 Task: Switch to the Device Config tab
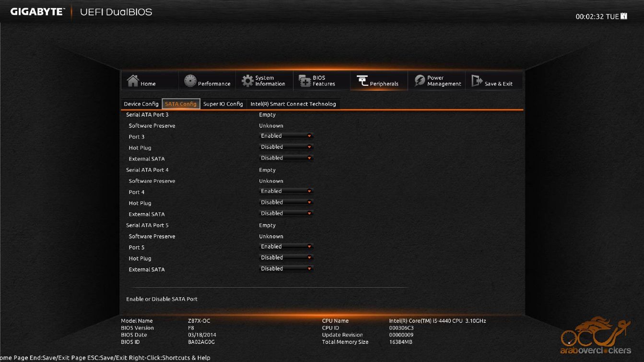pyautogui.click(x=141, y=104)
